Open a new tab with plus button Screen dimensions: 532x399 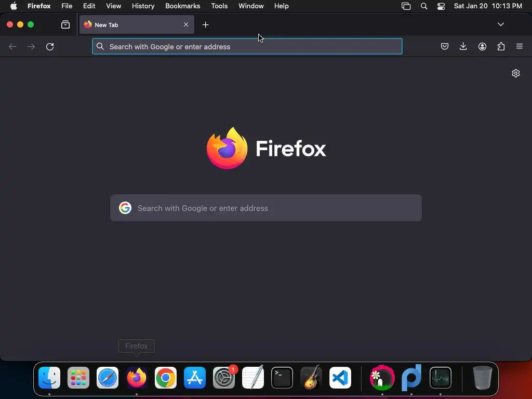[x=205, y=25]
